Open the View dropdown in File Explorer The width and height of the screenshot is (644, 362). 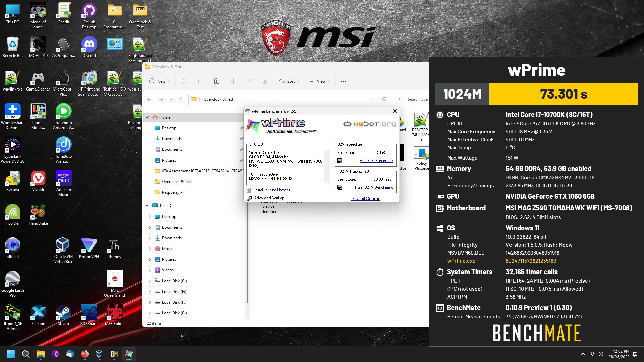pos(319,81)
